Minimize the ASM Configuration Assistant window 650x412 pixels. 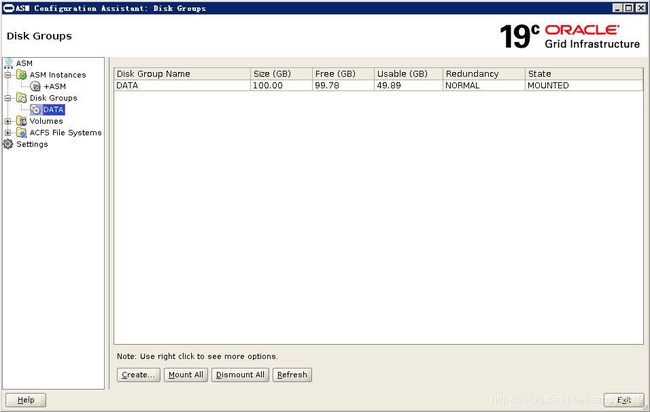tap(617, 8)
